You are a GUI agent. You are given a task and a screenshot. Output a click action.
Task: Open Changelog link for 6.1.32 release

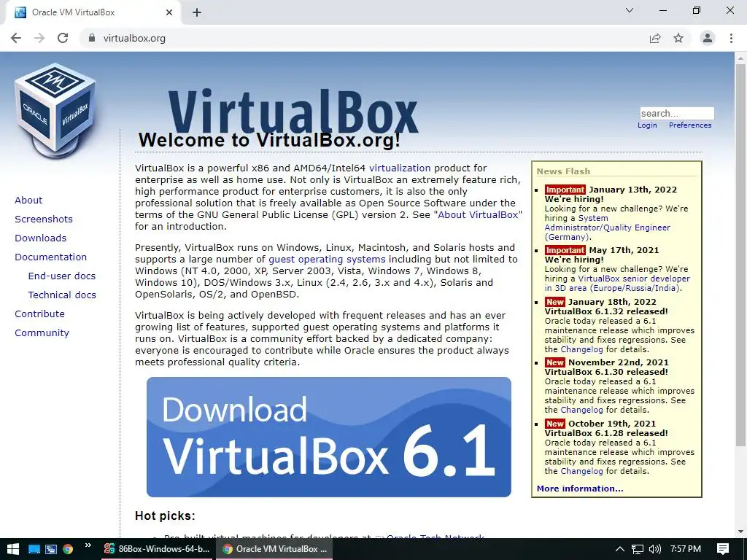point(581,349)
